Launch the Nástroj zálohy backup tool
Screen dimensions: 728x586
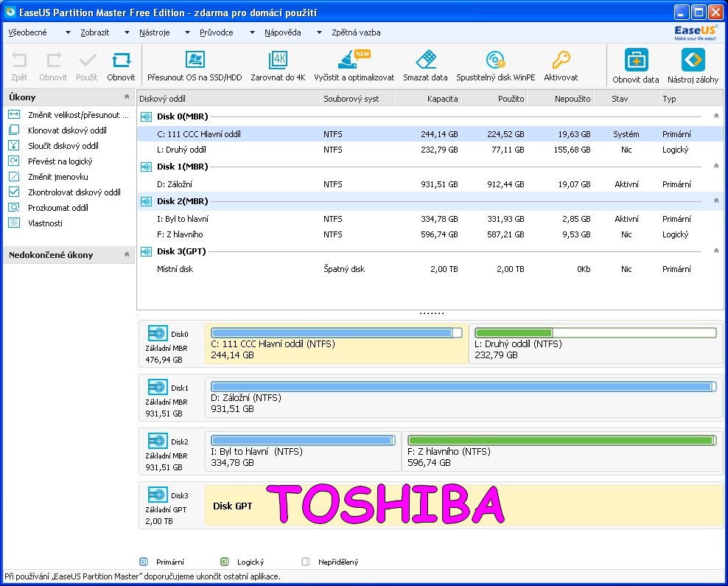(x=693, y=60)
